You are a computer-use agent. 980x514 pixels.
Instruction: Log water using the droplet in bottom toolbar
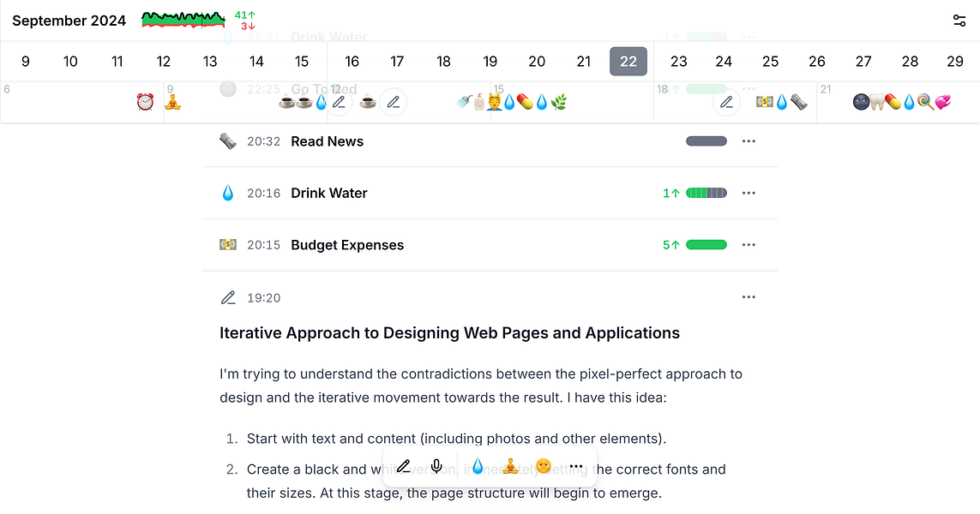point(478,467)
